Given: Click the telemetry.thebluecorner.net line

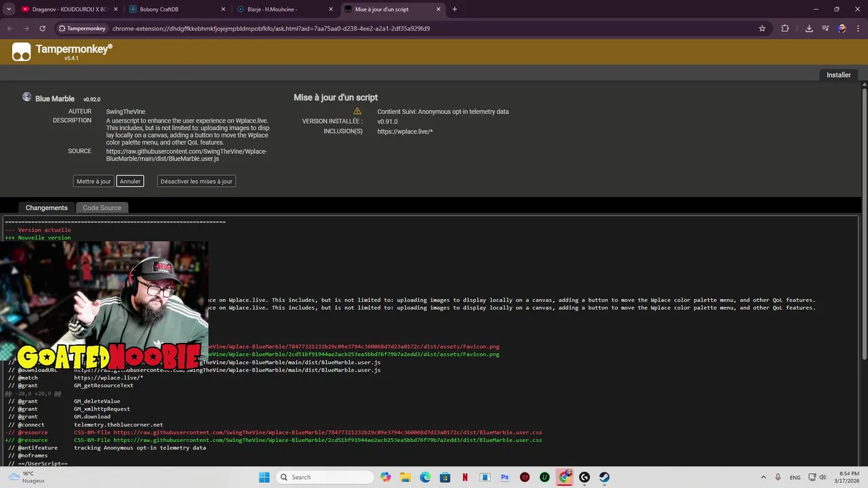Looking at the screenshot, I should point(118,425).
